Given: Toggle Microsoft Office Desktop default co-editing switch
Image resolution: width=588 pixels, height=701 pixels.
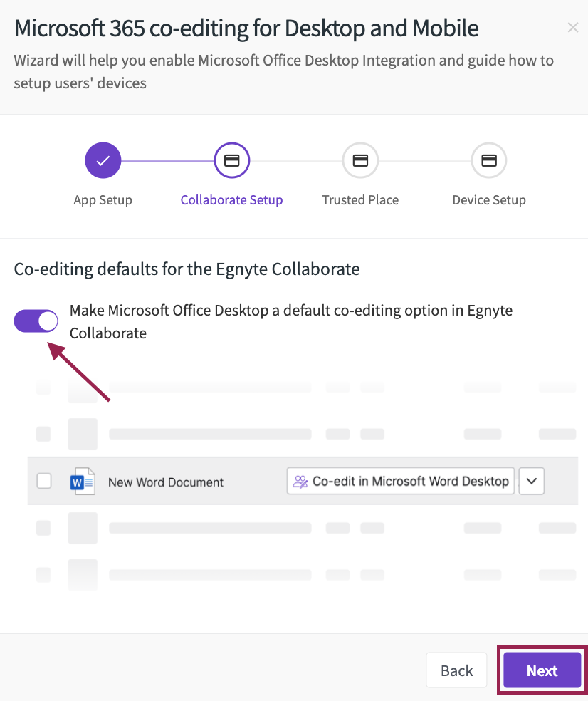Looking at the screenshot, I should click(36, 321).
